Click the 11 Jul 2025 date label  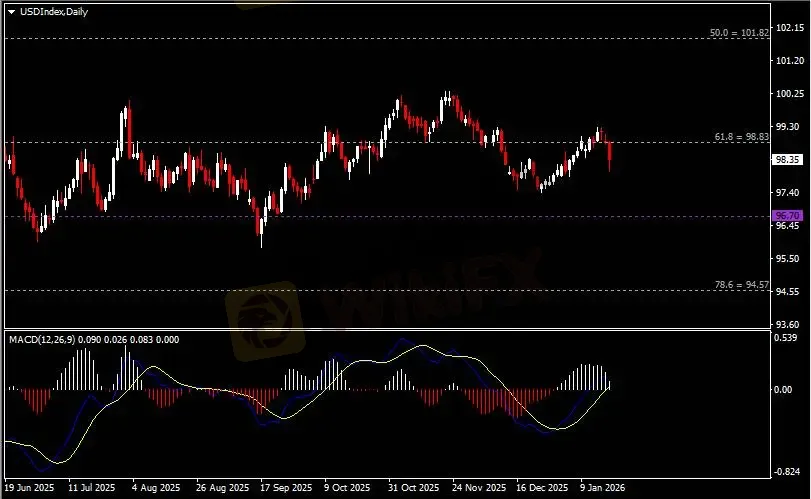click(x=92, y=488)
